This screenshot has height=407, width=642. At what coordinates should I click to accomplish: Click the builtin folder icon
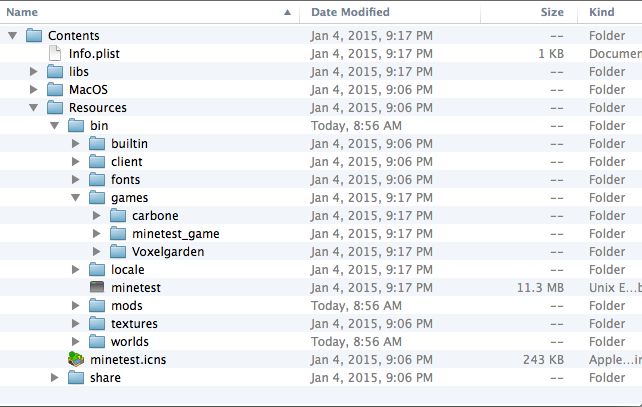[97, 144]
